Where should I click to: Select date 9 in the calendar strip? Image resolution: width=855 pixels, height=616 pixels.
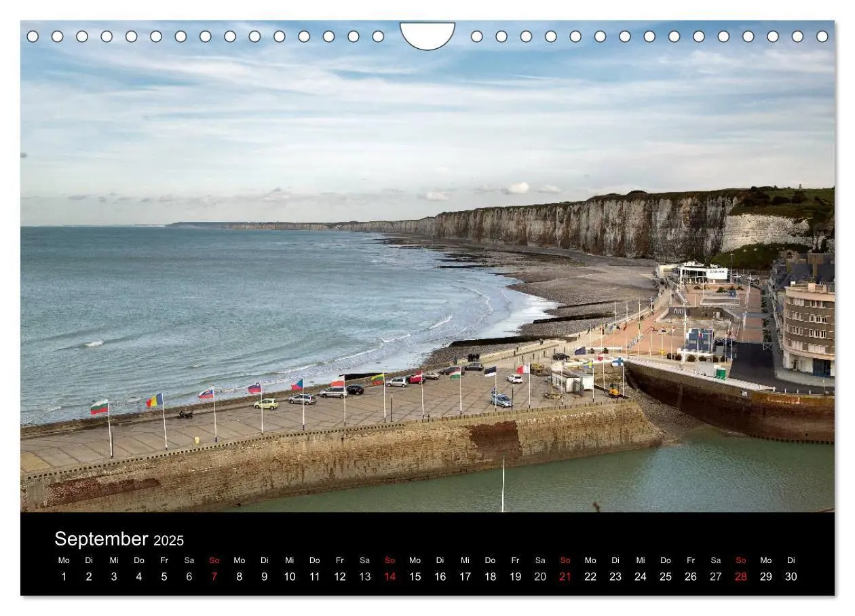[265, 577]
